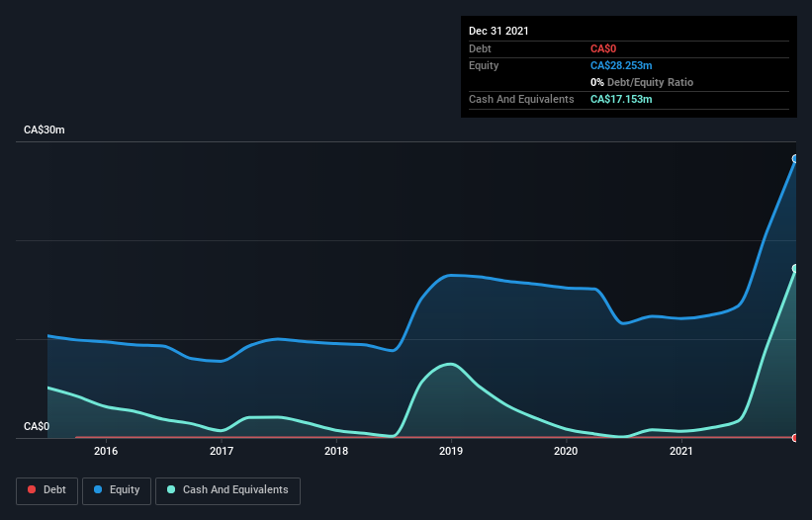Image resolution: width=812 pixels, height=520 pixels.
Task: Select the Cash endpoint marker at Dec 2021
Action: pyautogui.click(x=795, y=269)
